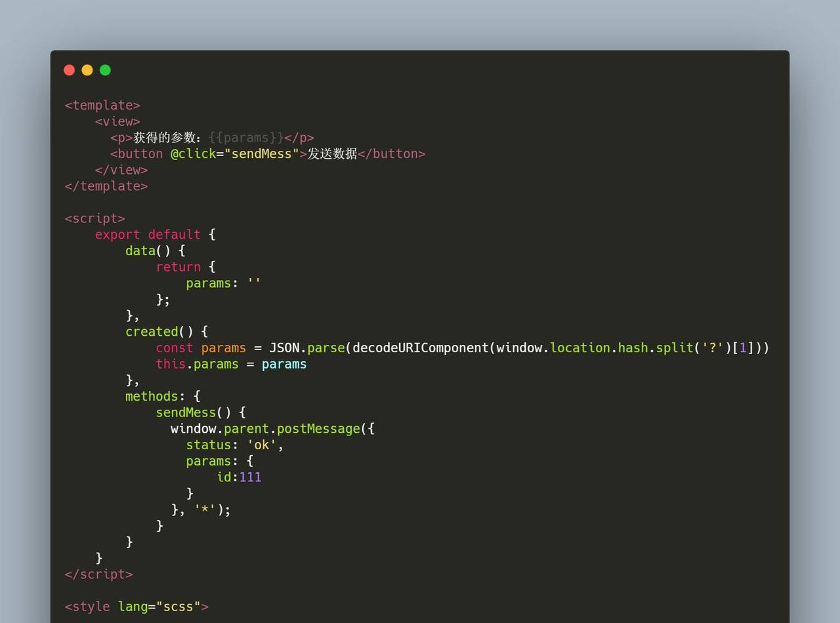Image resolution: width=840 pixels, height=623 pixels.
Task: Click the @click attribute name
Action: click(x=193, y=154)
